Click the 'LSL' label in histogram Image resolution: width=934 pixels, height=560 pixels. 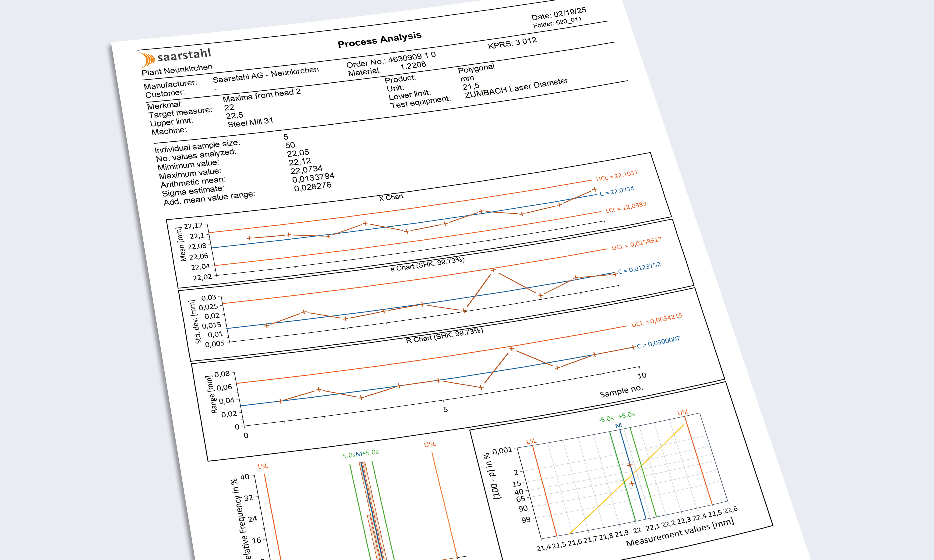[263, 466]
